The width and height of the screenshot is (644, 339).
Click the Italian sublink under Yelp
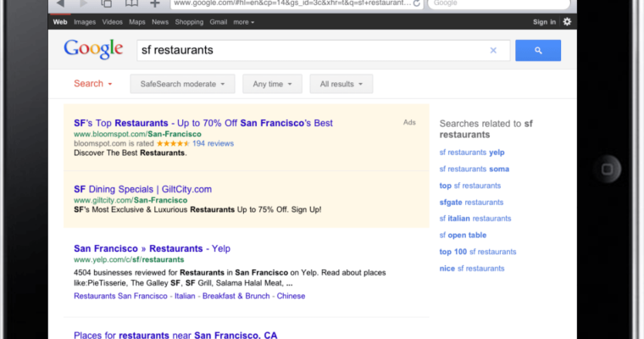[x=185, y=296]
